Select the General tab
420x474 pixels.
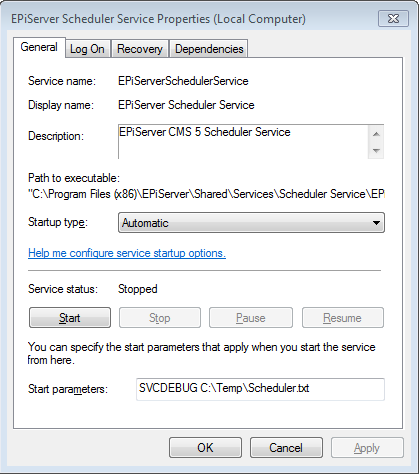click(39, 47)
